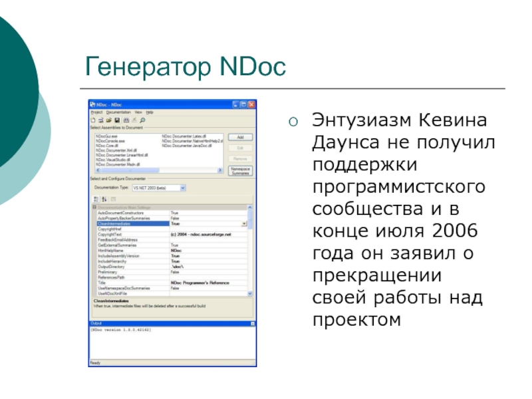Click the assembly list horizontal scrollbar thumb

pos(130,170)
